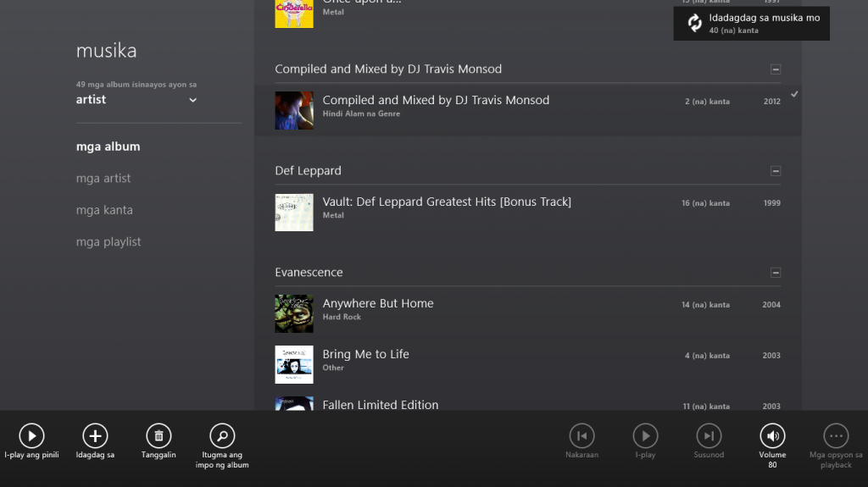Open Vault: Def Leppard Greatest Hits cover thumbnail
The width and height of the screenshot is (868, 487).
[294, 213]
